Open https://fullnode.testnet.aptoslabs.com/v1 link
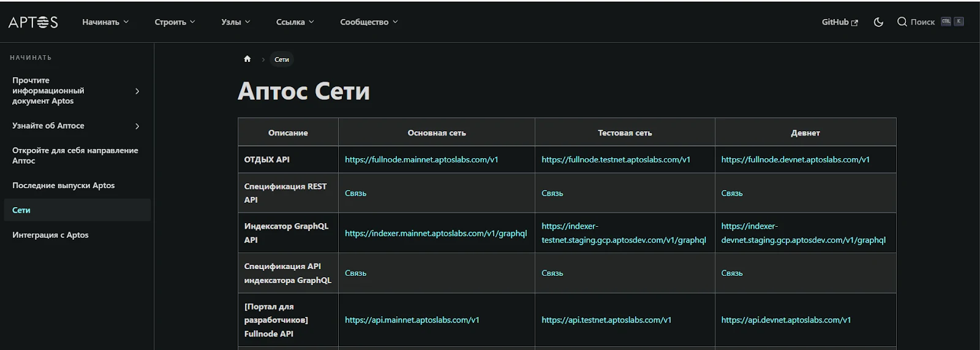The width and height of the screenshot is (980, 350). (x=616, y=159)
